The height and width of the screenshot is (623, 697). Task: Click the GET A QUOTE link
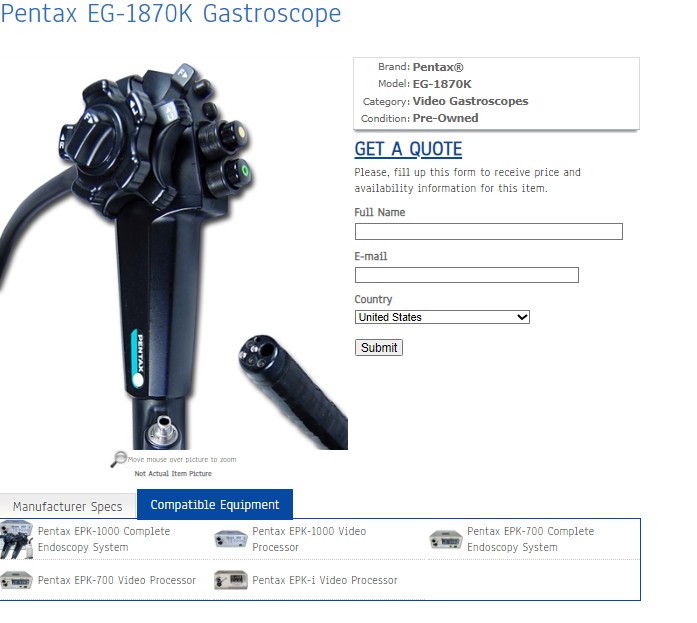pyautogui.click(x=408, y=149)
